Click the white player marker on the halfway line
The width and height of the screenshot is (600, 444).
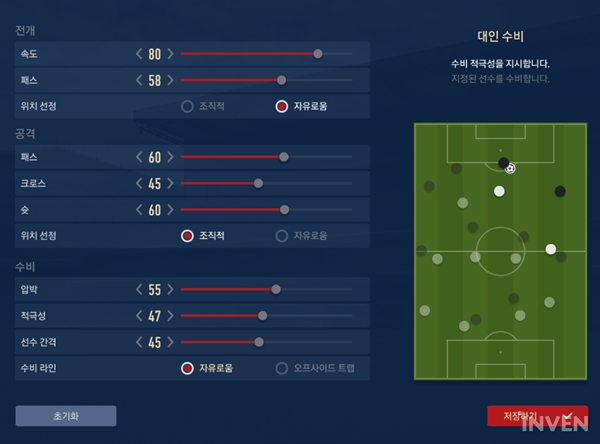pyautogui.click(x=551, y=249)
